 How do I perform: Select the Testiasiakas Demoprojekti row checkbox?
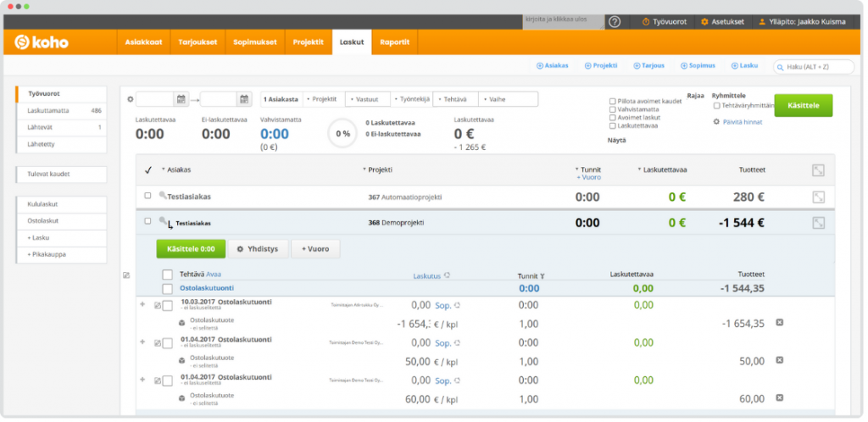147,221
